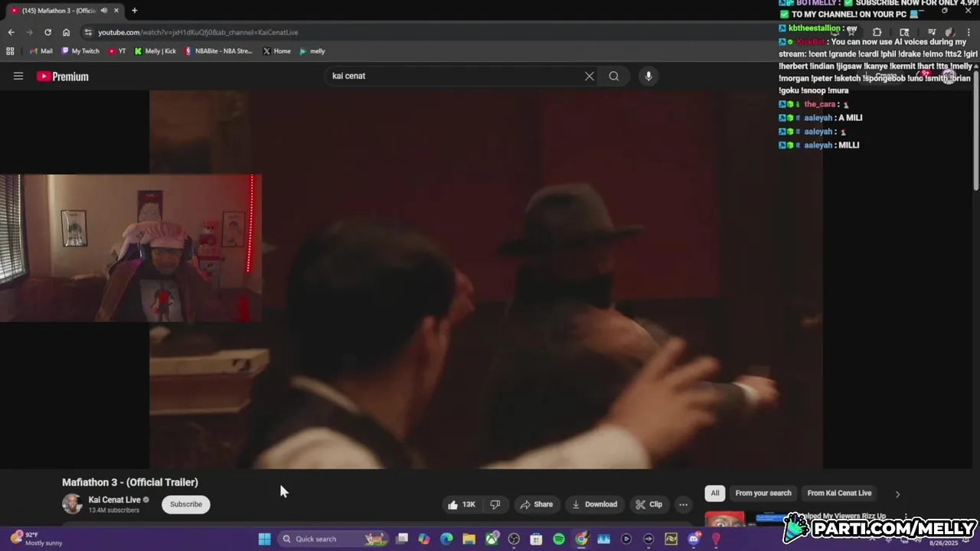Viewport: 980px width, 551px height.
Task: Open the Kai Cenat Live channel avatar
Action: coord(72,504)
